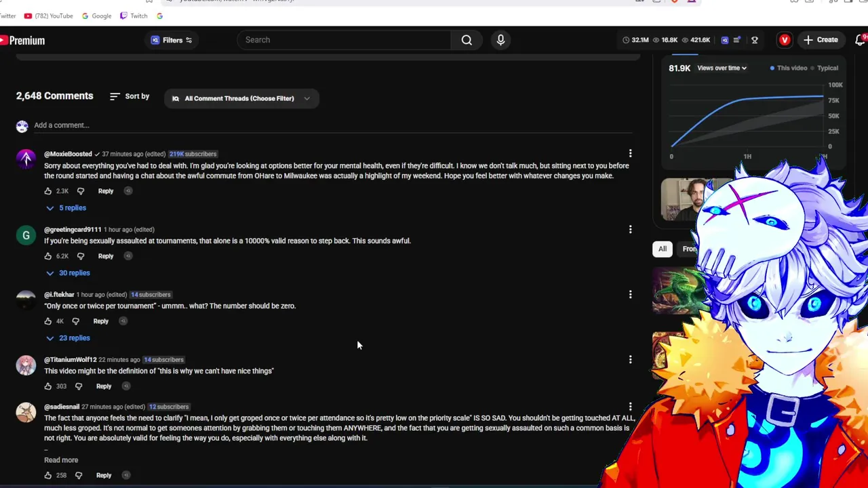This screenshot has width=868, height=488.
Task: Like the @i.ftekhar comment
Action: 48,321
